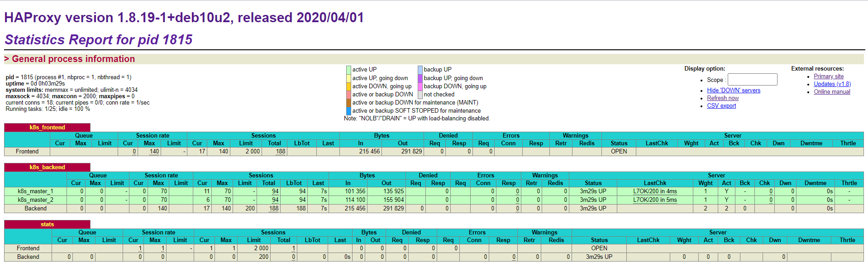The image size is (868, 267).
Task: Click k8s_frontend session rate max 140
Action: pos(154,152)
